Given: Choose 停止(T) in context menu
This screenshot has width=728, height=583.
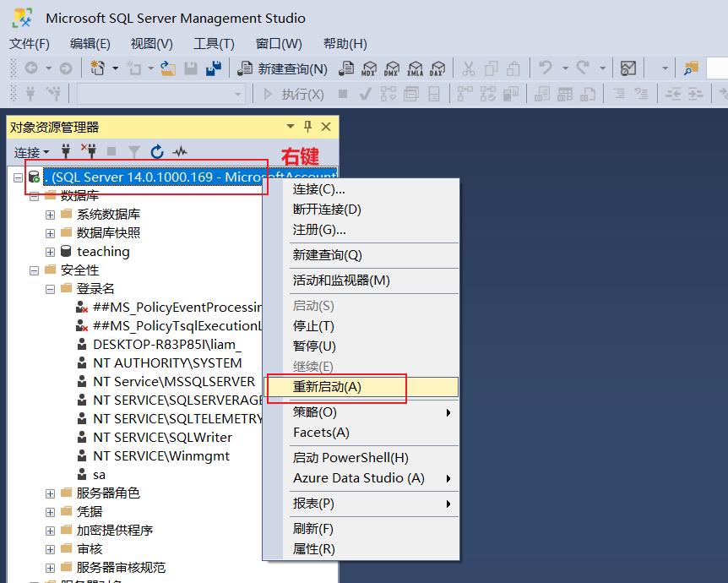Looking at the screenshot, I should [x=361, y=326].
